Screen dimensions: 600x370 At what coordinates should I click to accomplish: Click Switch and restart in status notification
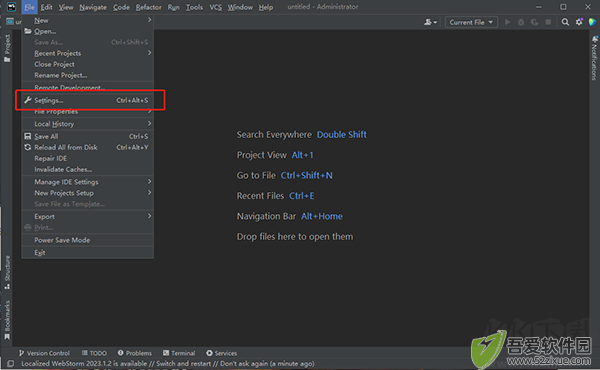tap(183, 363)
